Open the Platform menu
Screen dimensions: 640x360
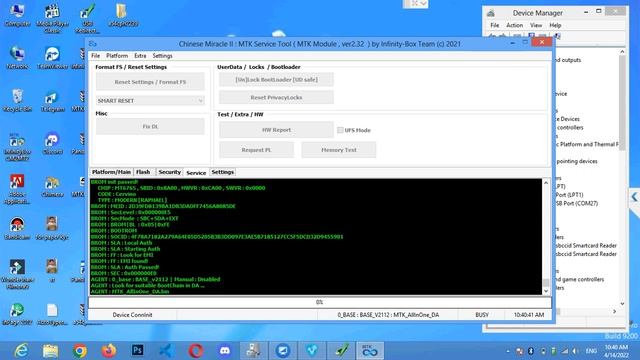tap(117, 56)
